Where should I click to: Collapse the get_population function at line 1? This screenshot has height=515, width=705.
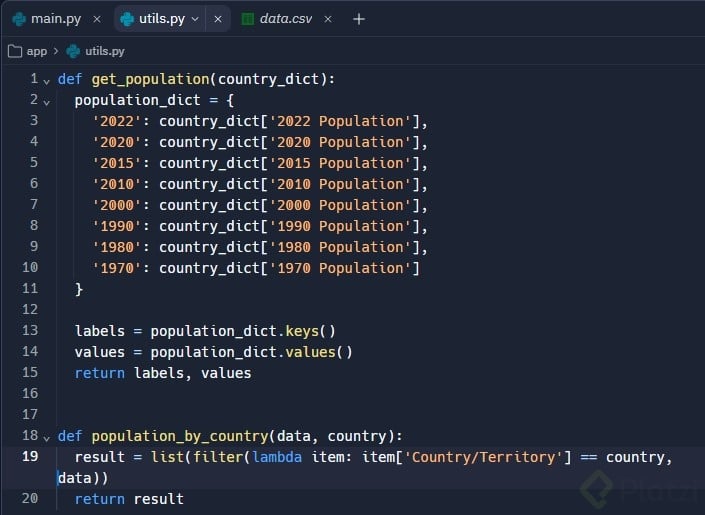46,82
